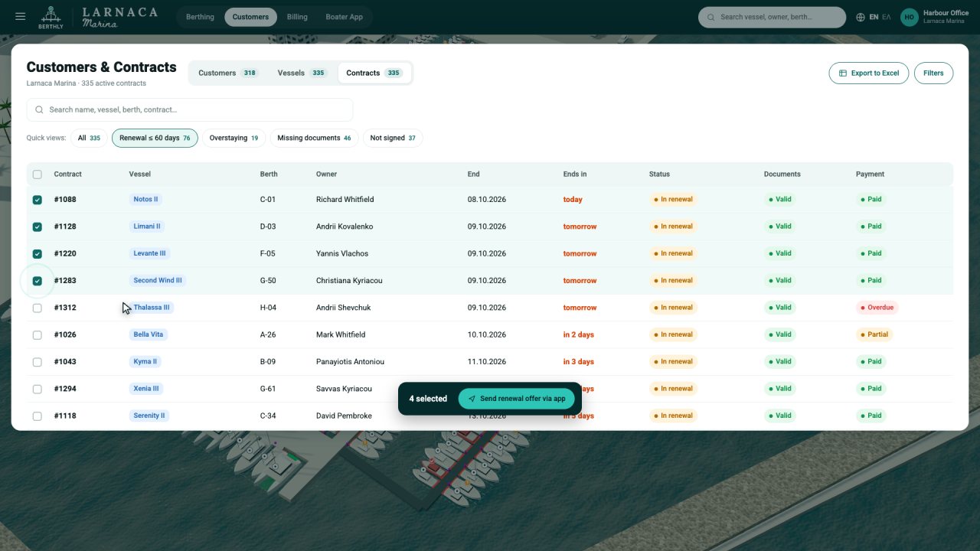The height and width of the screenshot is (551, 980).
Task: Open the Thalassa III vessel chip
Action: tap(152, 308)
